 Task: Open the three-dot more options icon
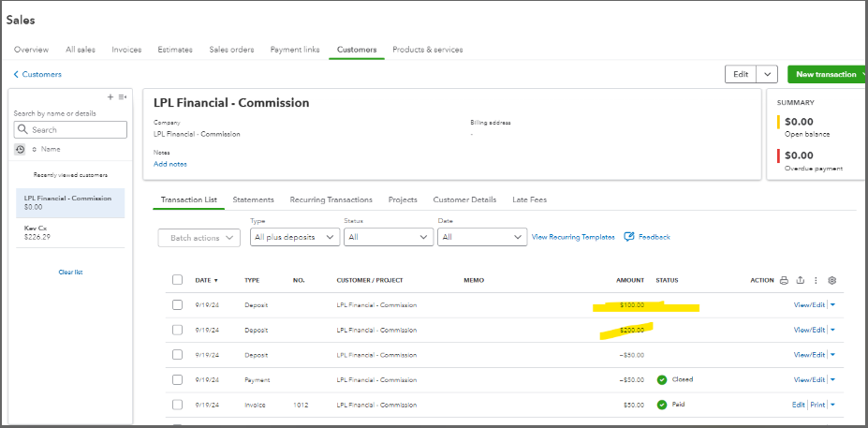(816, 280)
